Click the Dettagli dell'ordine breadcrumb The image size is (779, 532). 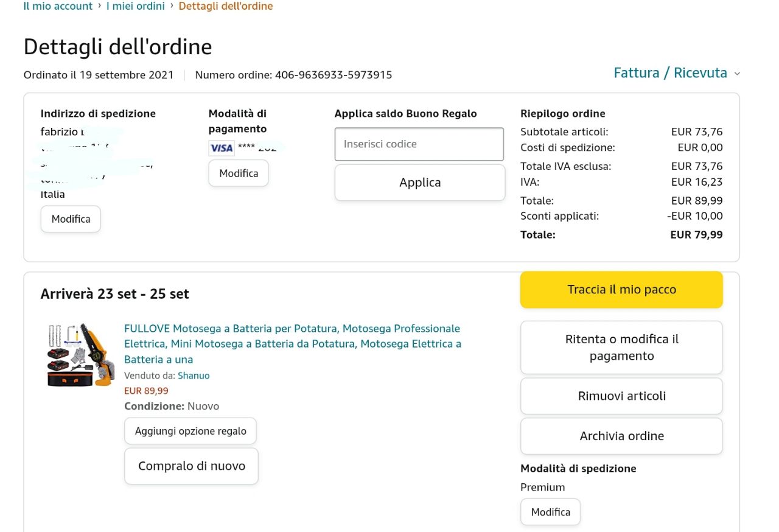pos(226,6)
